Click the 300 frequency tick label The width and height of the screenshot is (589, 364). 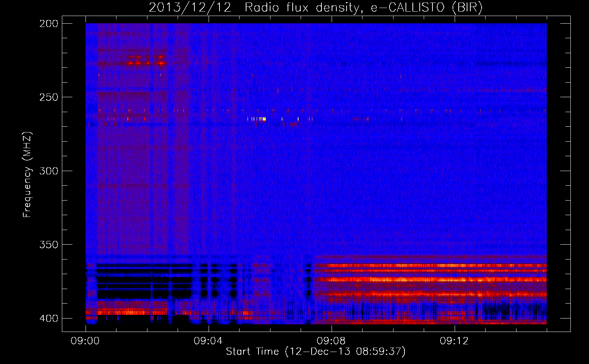tap(48, 171)
